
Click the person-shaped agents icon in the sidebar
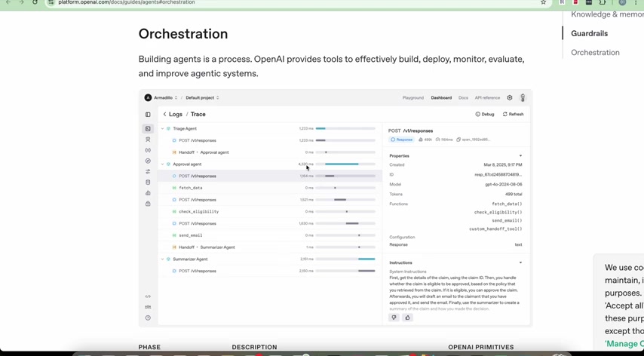coord(148,140)
